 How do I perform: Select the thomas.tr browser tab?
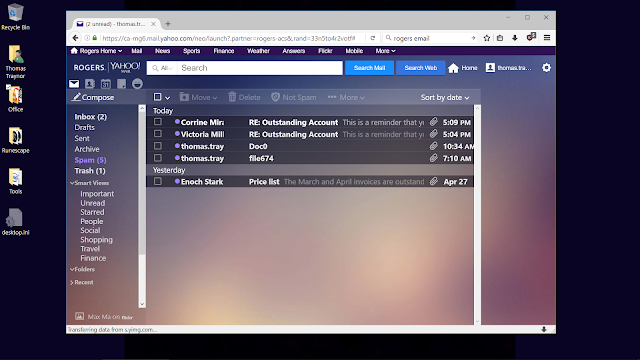click(x=115, y=24)
